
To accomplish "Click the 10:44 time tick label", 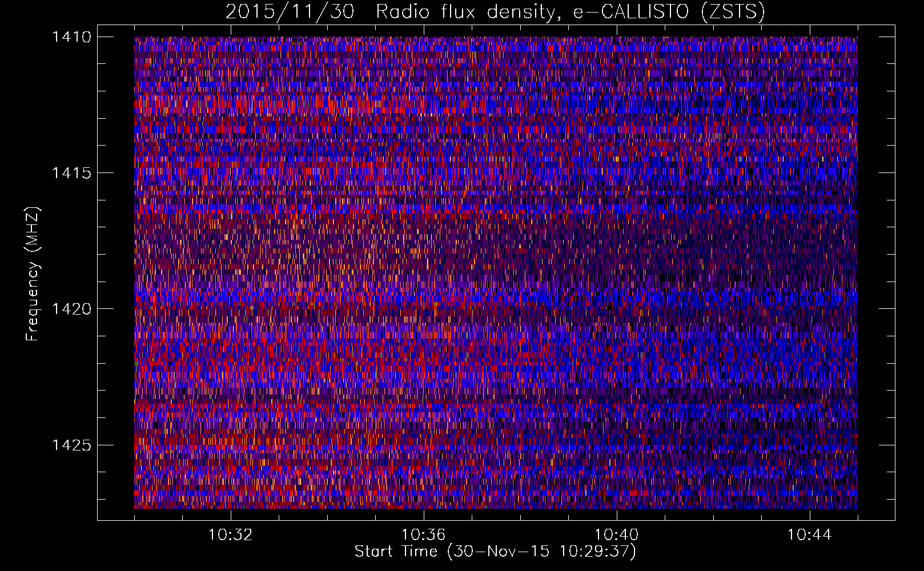I will pyautogui.click(x=810, y=535).
